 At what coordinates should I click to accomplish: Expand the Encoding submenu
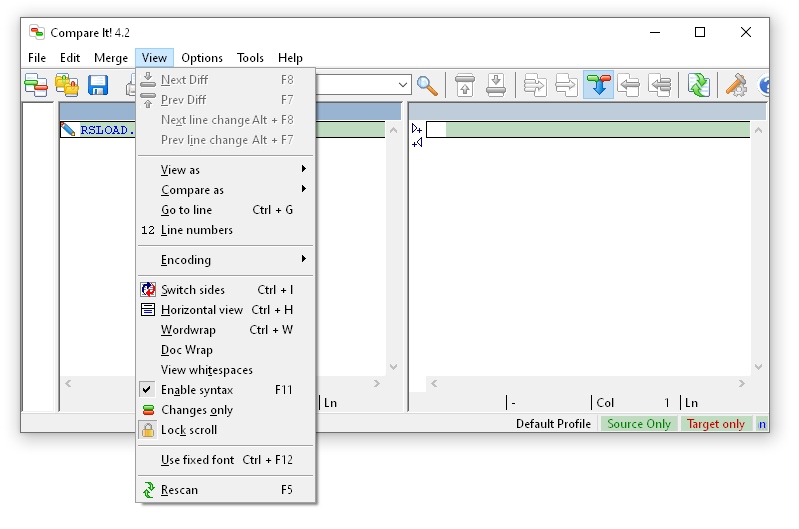click(226, 260)
